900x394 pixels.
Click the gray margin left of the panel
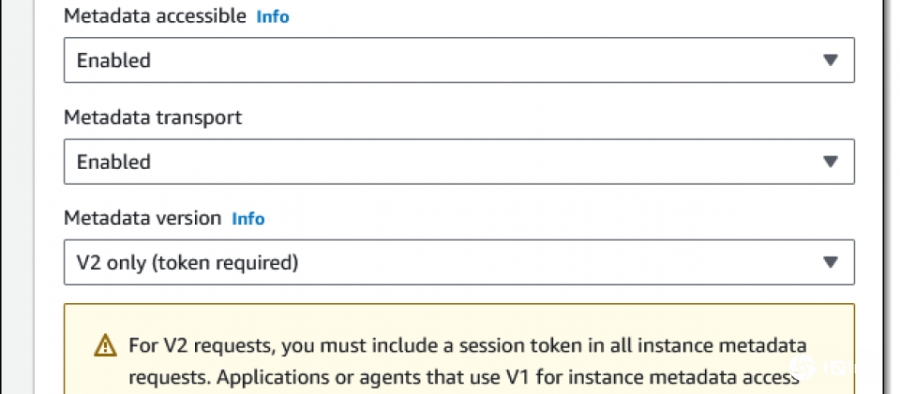(17, 197)
